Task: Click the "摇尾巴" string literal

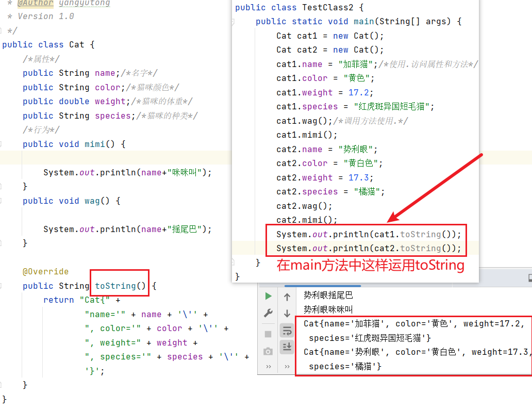Action: coord(185,229)
